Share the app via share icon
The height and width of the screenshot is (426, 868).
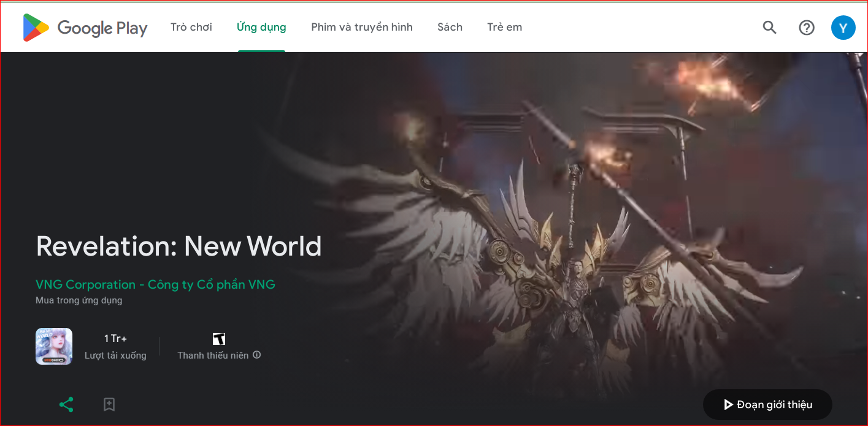(x=66, y=405)
